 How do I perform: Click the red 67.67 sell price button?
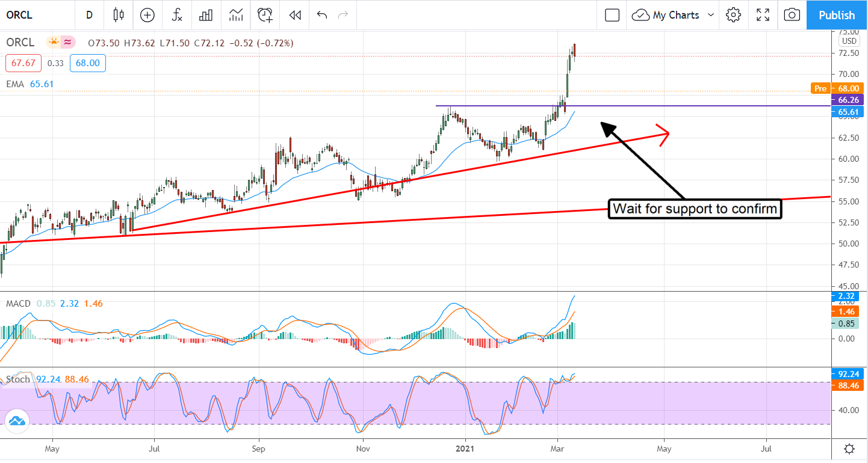click(x=23, y=63)
